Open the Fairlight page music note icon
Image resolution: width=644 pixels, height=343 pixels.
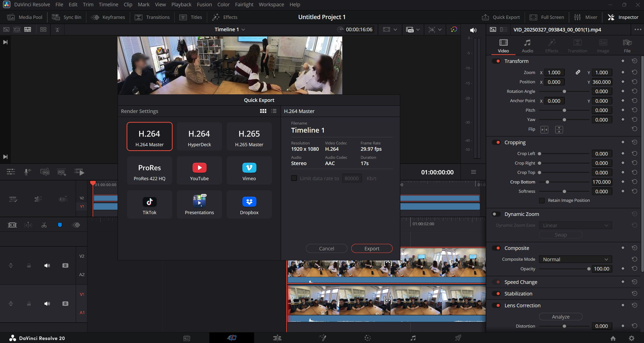point(413,338)
